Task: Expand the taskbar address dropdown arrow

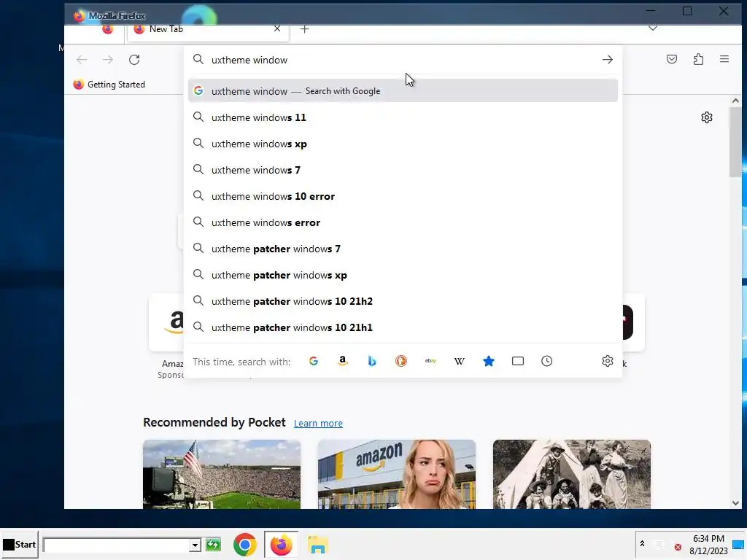Action: click(194, 545)
